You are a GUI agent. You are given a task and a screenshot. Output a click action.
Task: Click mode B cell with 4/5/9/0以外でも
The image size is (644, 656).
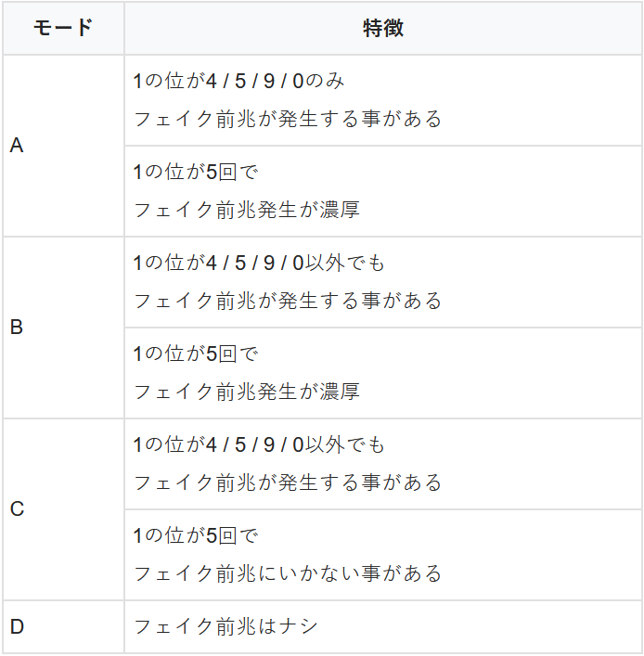click(383, 282)
